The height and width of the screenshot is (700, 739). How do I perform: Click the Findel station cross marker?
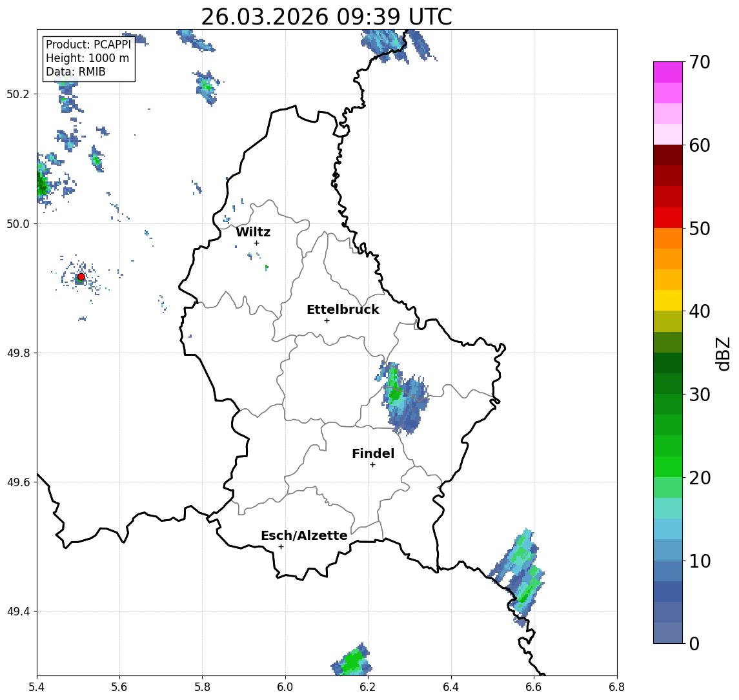372,465
